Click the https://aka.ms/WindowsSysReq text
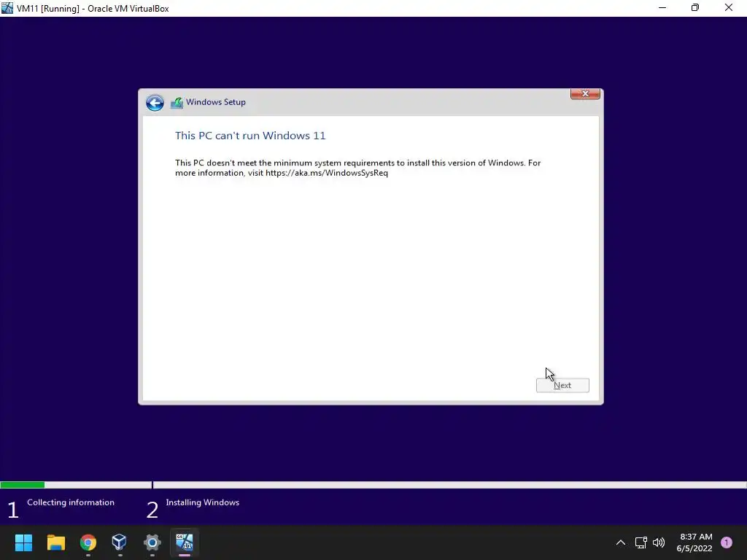This screenshot has width=747, height=560. [x=327, y=173]
